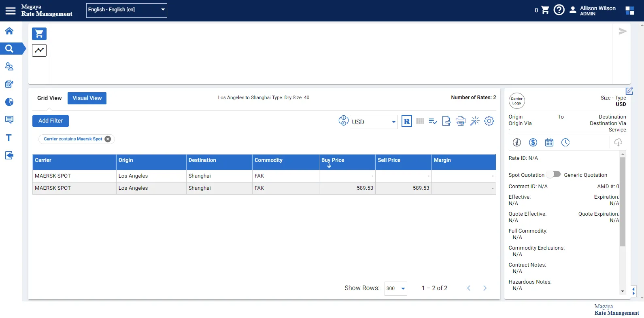Toggle the boxed R rates button

pyautogui.click(x=406, y=121)
